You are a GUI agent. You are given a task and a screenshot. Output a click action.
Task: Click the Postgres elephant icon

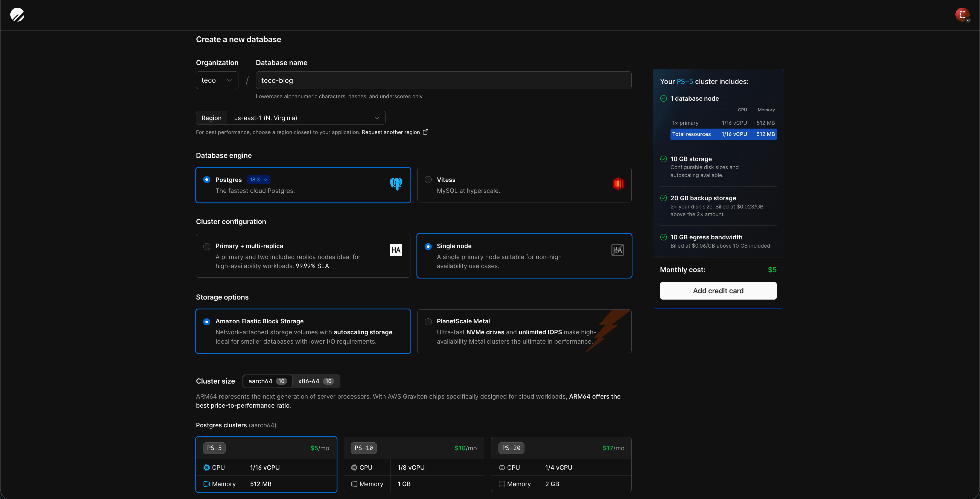click(396, 184)
